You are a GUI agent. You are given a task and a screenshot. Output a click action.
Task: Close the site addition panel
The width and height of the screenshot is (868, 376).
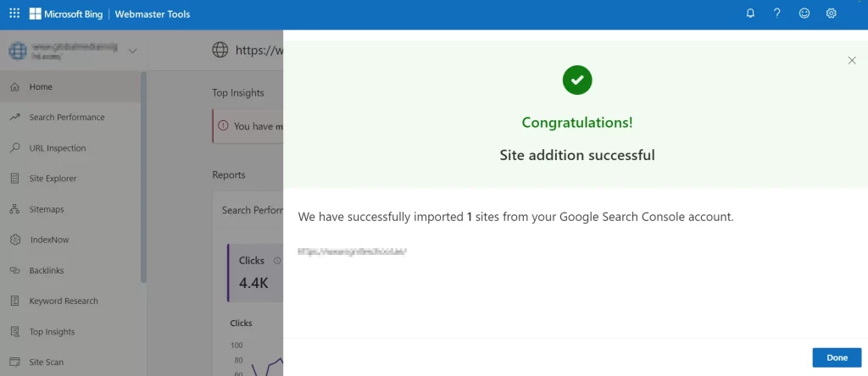click(852, 60)
